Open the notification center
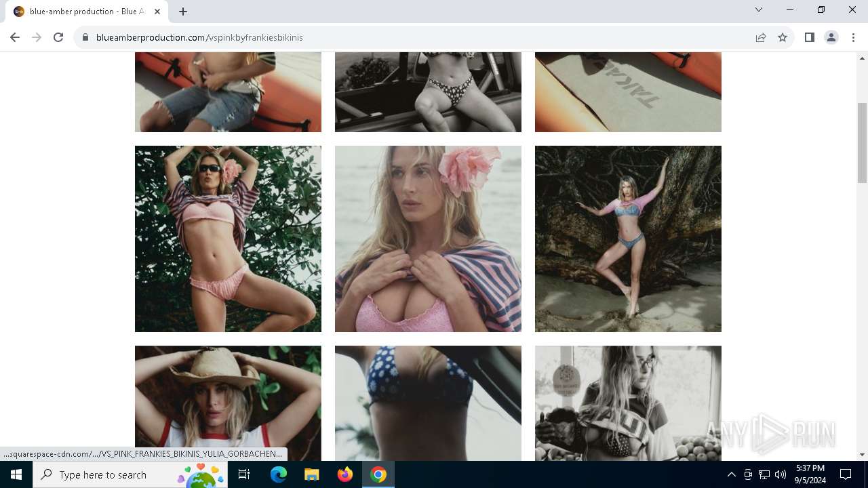868x488 pixels. [846, 474]
